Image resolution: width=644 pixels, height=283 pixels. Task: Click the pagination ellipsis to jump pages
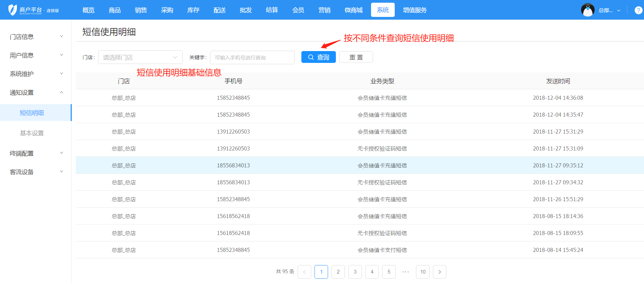(x=406, y=272)
